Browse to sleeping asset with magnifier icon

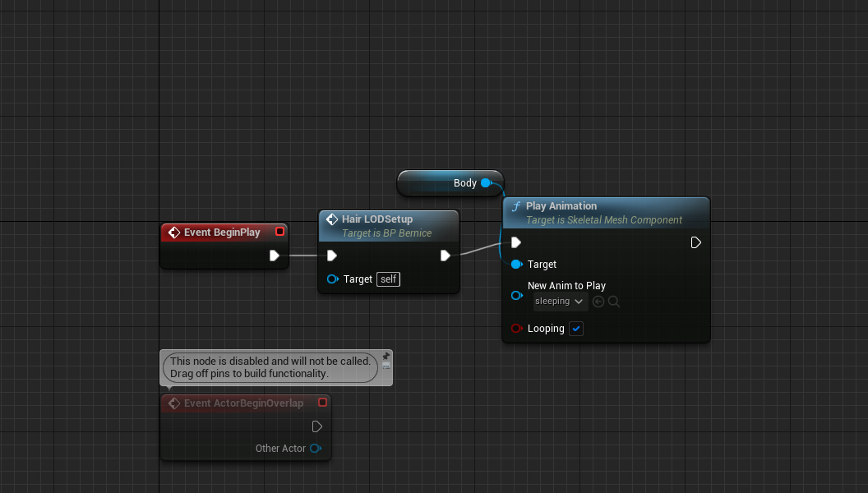click(x=613, y=302)
